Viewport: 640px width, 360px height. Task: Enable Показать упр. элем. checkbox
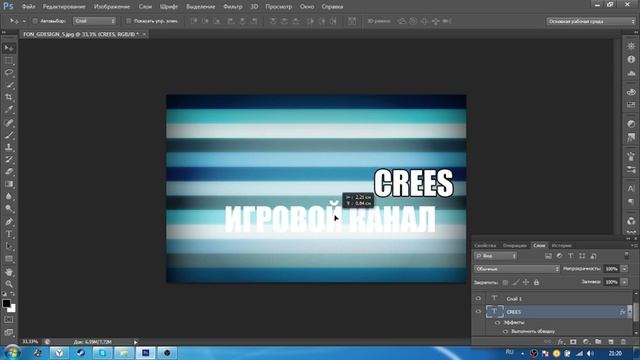point(129,21)
